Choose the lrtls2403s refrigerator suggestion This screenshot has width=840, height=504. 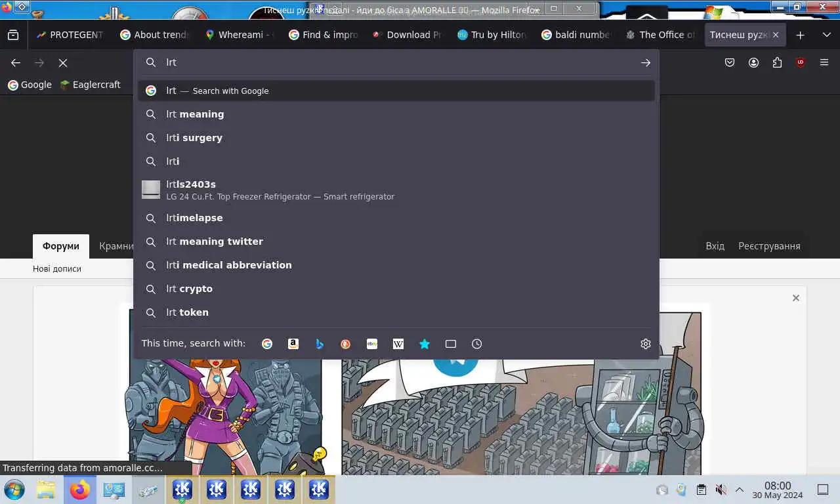396,190
